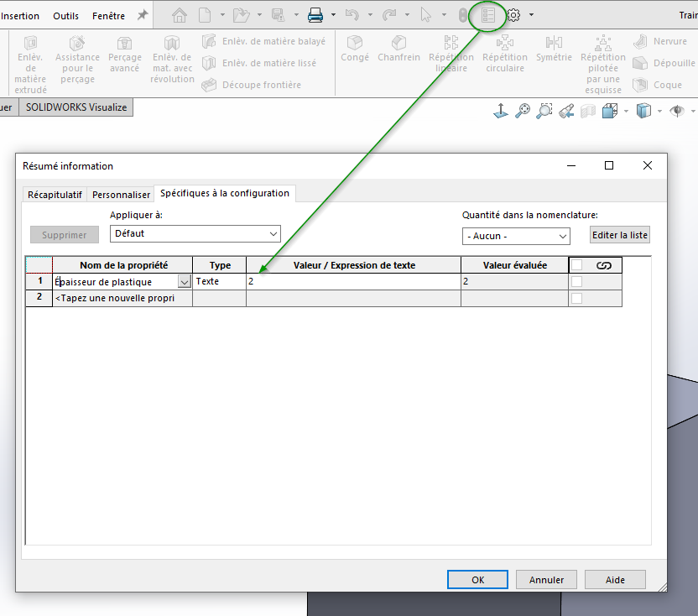Open File Properties icon circled in green
This screenshot has height=616, width=698.
pyautogui.click(x=488, y=15)
